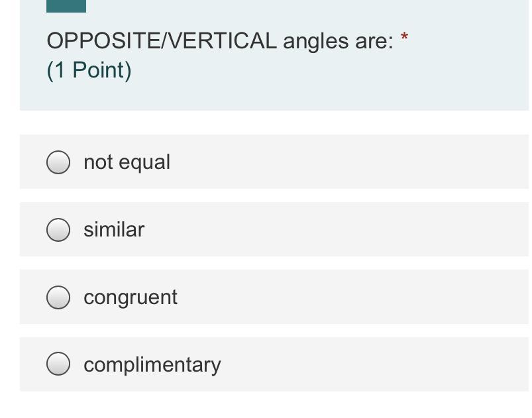Select the "similar" radio button

pyautogui.click(x=58, y=230)
